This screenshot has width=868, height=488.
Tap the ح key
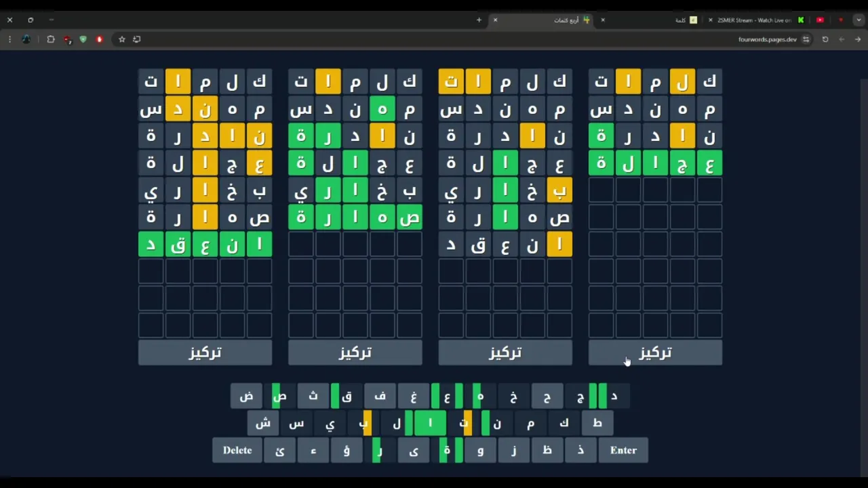coord(547,396)
